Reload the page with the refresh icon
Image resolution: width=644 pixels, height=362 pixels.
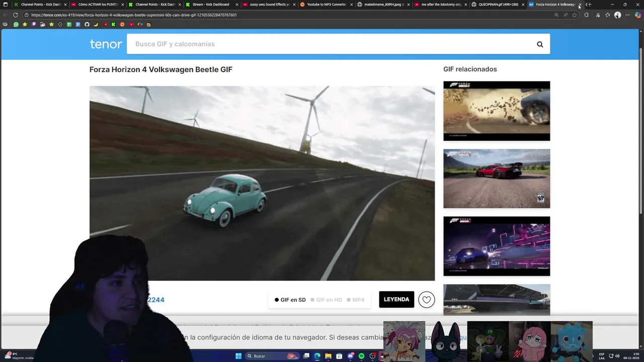[16, 15]
